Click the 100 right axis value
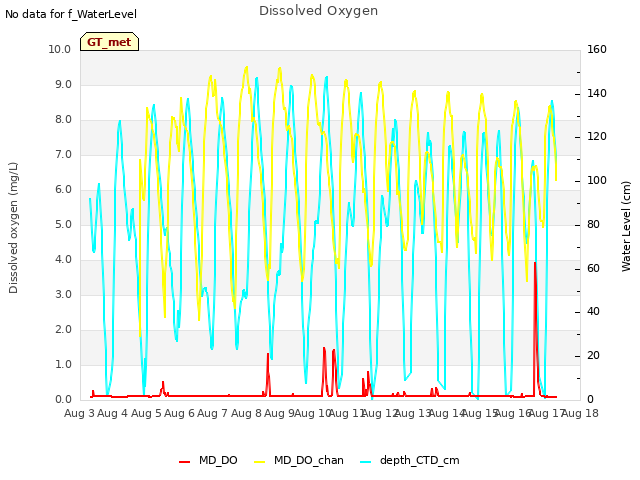The image size is (640, 480). click(597, 180)
